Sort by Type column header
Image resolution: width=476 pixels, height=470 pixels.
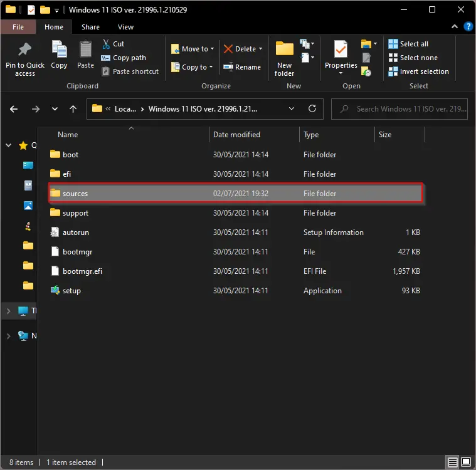pos(337,135)
